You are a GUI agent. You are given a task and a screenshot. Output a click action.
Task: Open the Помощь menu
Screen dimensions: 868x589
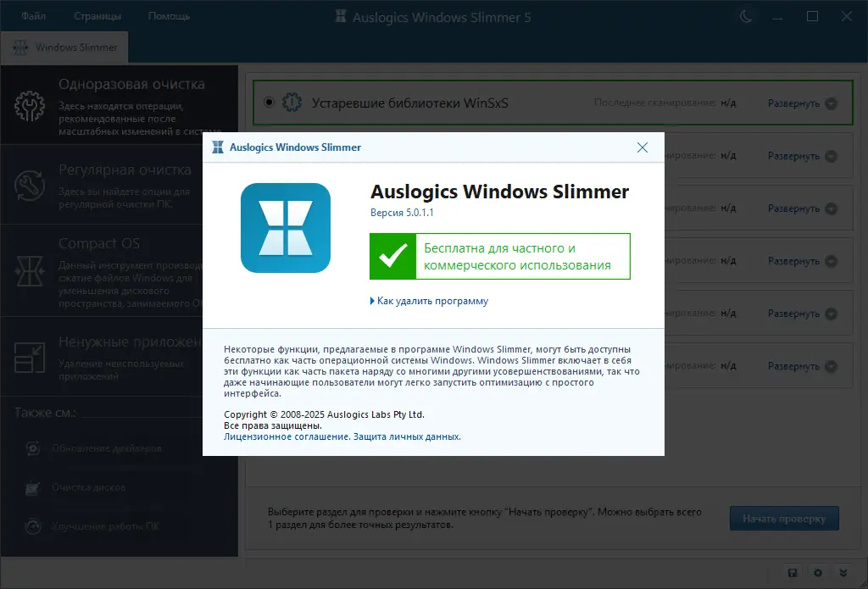click(x=169, y=16)
